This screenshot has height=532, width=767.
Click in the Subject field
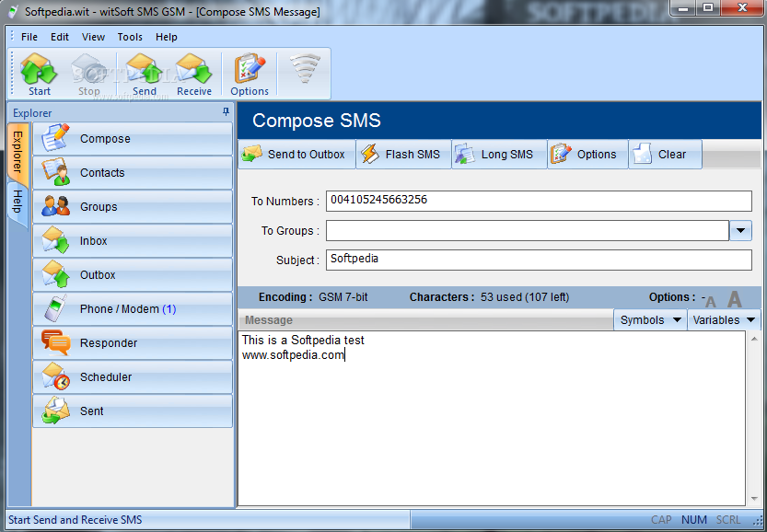click(x=539, y=260)
